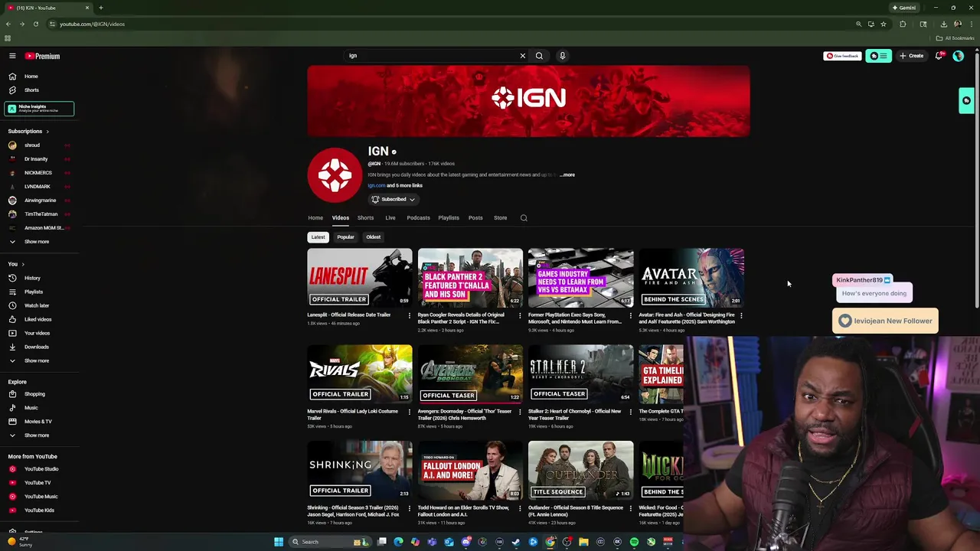Open ign.com and 5 more links
The height and width of the screenshot is (551, 980).
point(395,186)
